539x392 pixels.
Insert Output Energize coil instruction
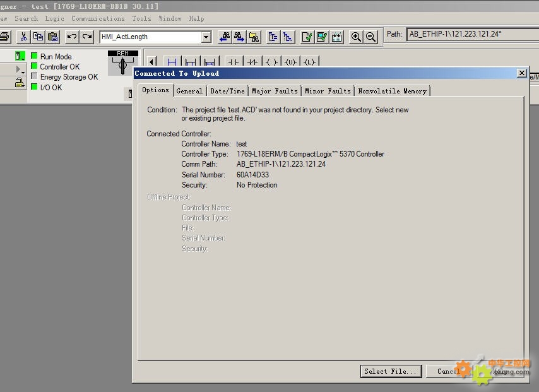click(271, 62)
